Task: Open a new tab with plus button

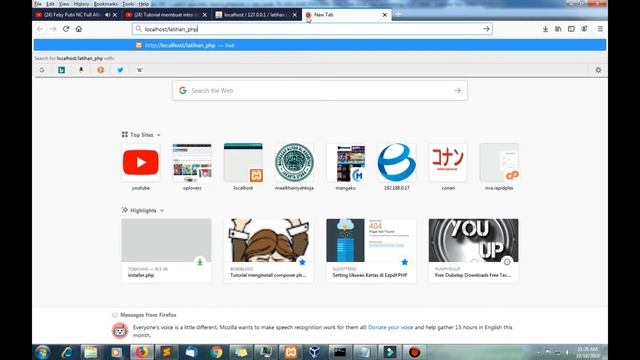Action: pos(398,14)
